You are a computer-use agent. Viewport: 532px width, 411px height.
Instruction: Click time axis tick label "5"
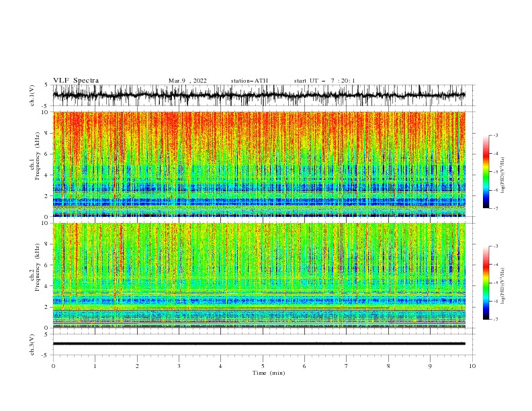pos(263,366)
